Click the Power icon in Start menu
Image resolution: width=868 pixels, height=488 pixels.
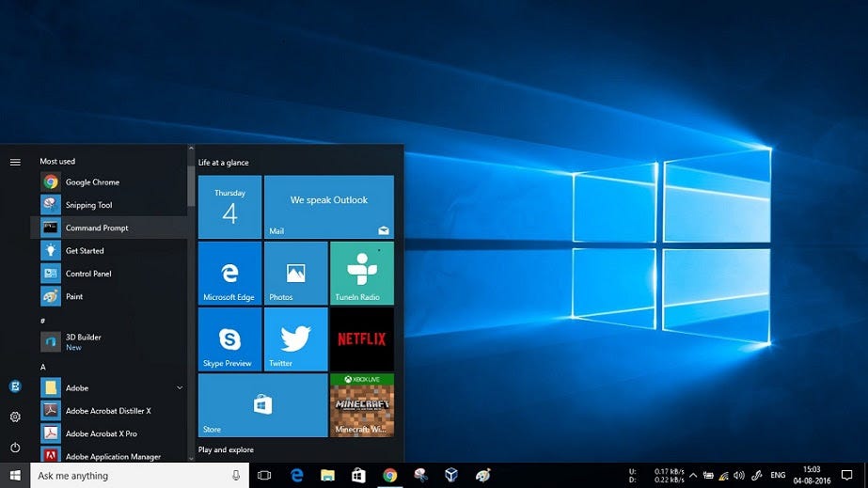[x=15, y=448]
